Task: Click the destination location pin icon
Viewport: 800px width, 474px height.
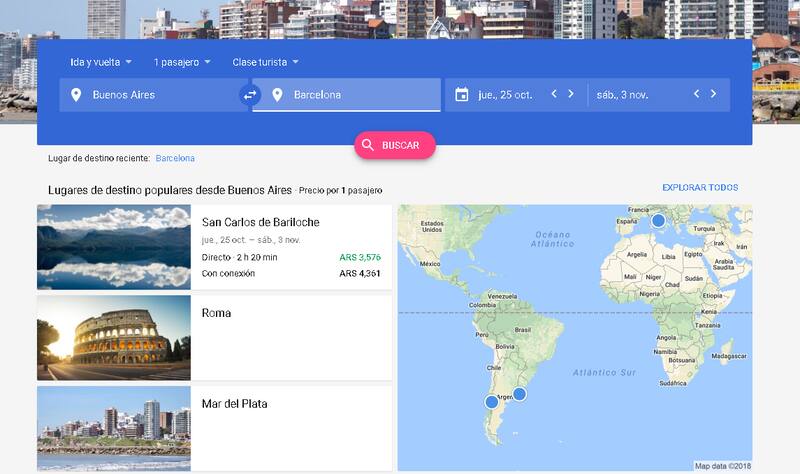Action: coord(277,95)
